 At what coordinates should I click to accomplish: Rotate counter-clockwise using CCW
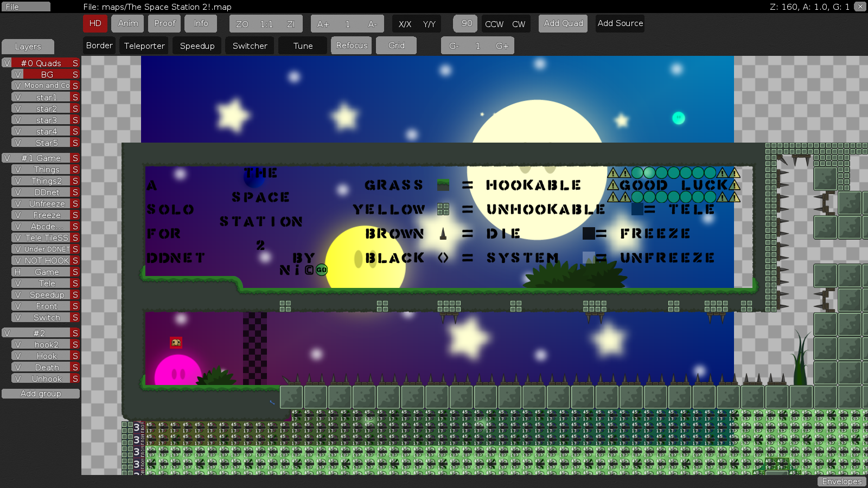[x=494, y=24]
